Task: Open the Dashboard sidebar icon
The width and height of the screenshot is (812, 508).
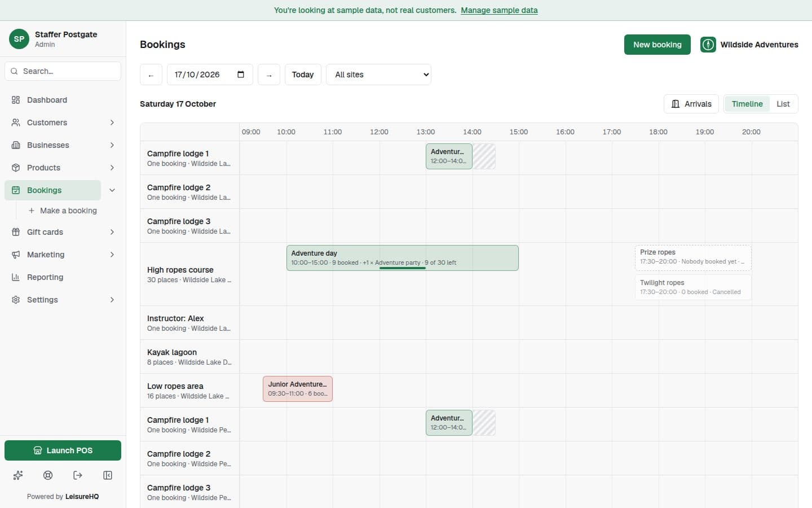Action: pyautogui.click(x=16, y=100)
